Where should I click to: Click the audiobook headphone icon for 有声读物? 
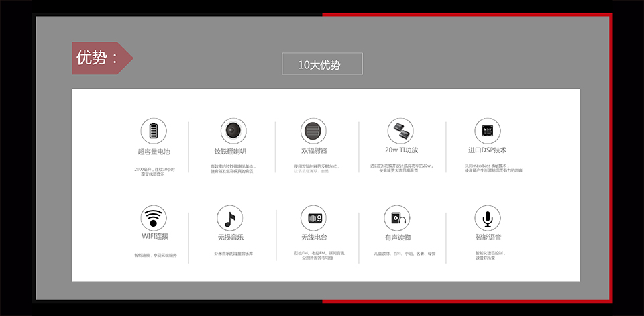click(x=397, y=218)
